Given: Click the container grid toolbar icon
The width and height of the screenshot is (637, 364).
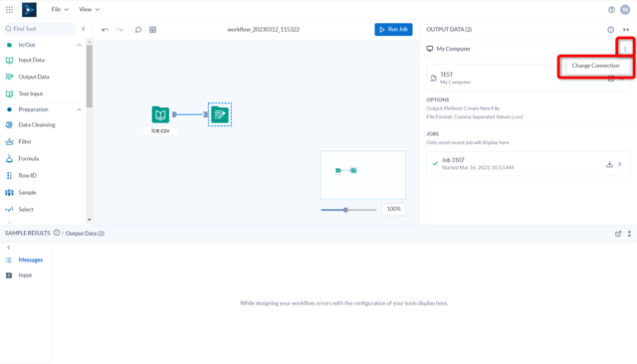Looking at the screenshot, I should (x=152, y=30).
